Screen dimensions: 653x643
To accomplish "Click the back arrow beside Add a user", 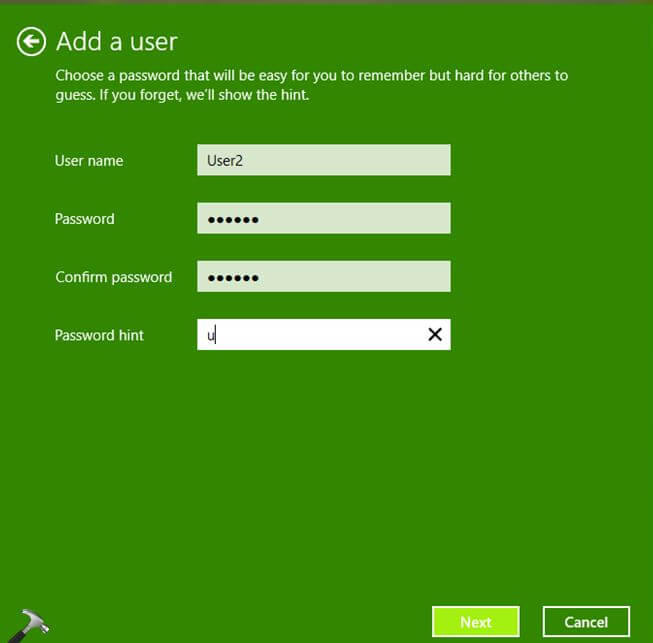I will 32,41.
